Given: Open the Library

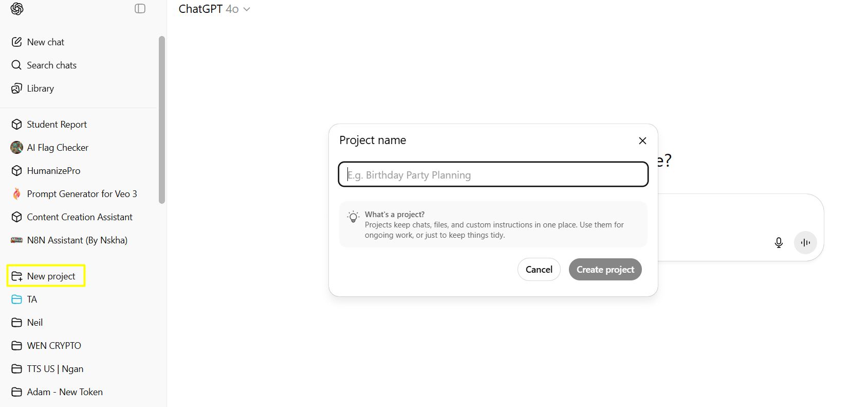Looking at the screenshot, I should (40, 89).
